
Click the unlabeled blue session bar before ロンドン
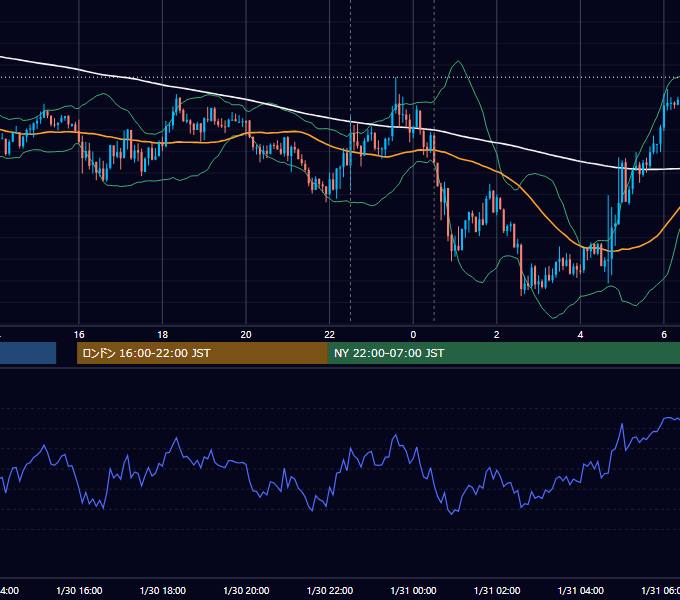coord(28,353)
